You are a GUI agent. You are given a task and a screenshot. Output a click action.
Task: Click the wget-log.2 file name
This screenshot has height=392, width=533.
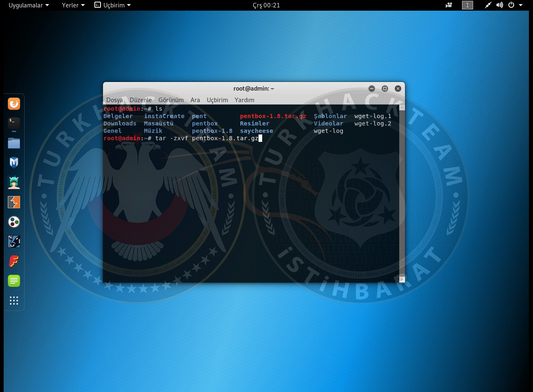pyautogui.click(x=373, y=123)
